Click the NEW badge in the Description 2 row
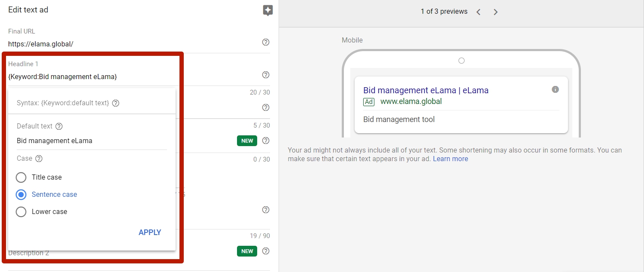 [x=247, y=251]
